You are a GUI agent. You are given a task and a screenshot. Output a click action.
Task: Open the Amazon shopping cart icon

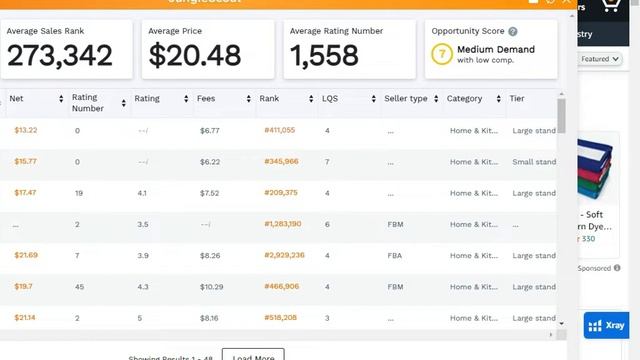tap(610, 6)
